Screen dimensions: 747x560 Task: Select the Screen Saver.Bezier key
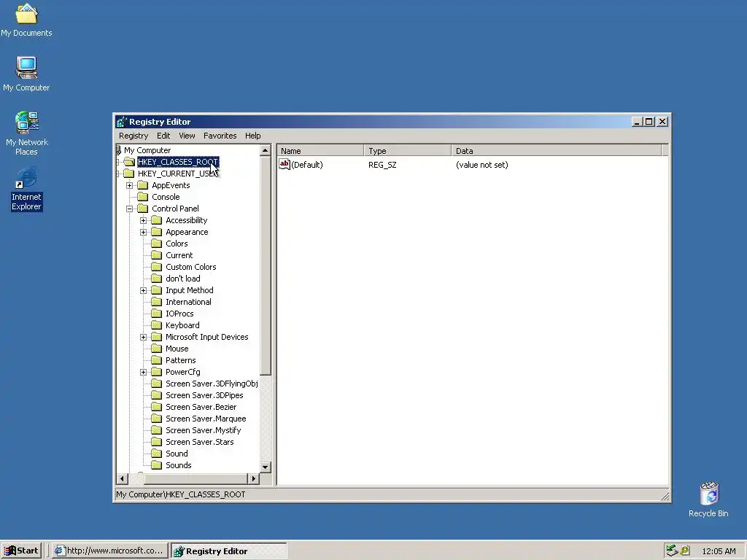pyautogui.click(x=201, y=407)
